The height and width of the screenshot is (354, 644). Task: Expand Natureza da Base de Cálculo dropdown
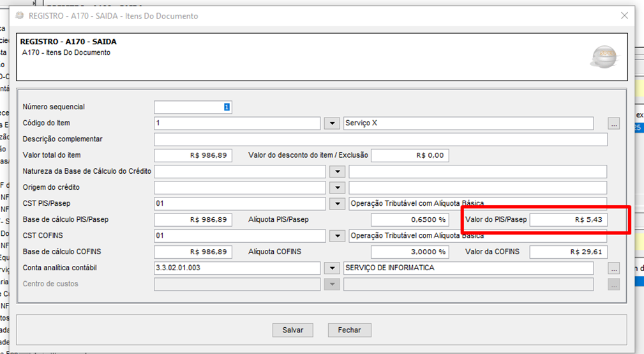pyautogui.click(x=336, y=172)
